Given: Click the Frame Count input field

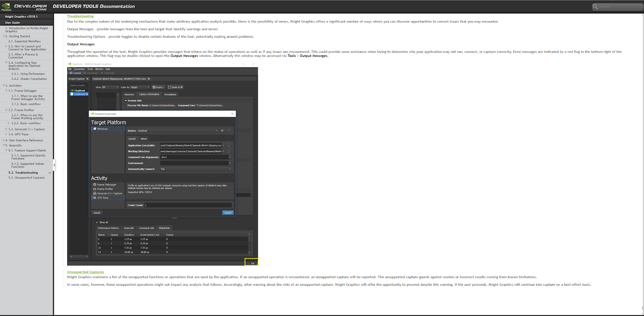Looking at the screenshot, I should click(188, 205).
